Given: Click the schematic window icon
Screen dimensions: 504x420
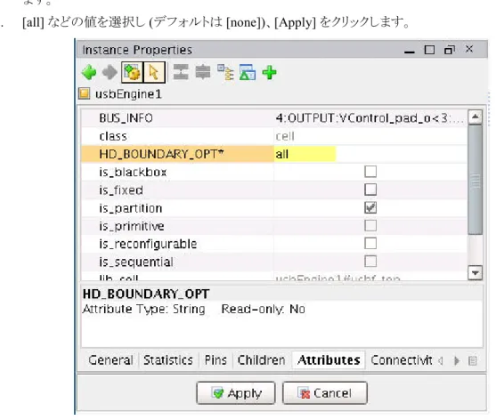Looking at the screenshot, I should pyautogui.click(x=248, y=72).
